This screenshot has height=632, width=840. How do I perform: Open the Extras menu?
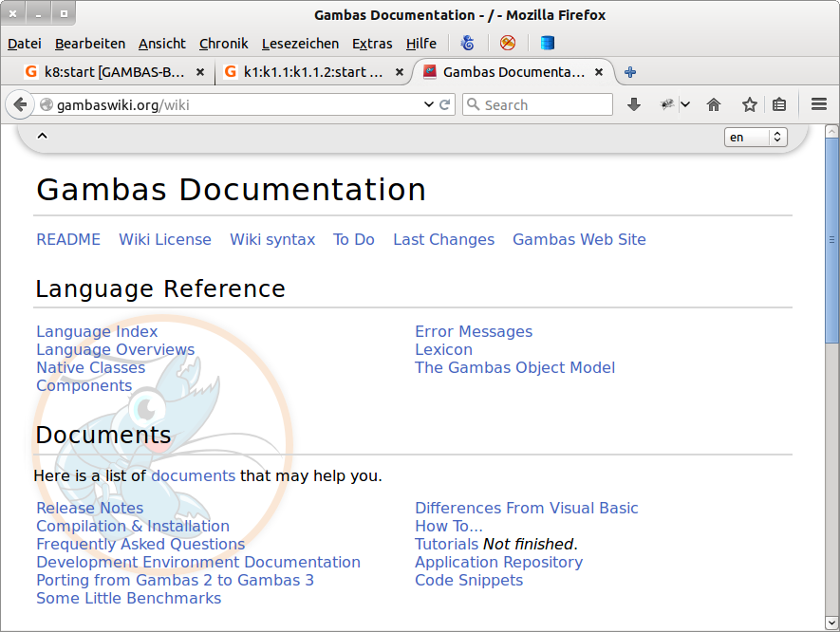pos(372,44)
